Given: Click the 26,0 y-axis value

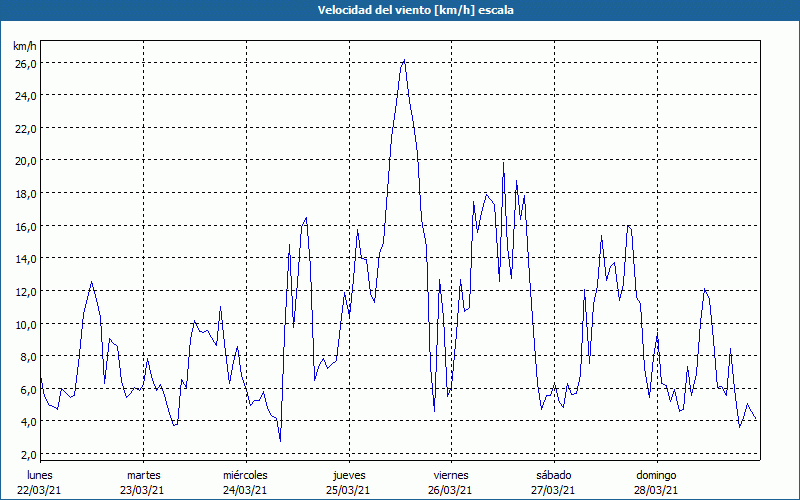Looking at the screenshot, I should (x=26, y=63).
